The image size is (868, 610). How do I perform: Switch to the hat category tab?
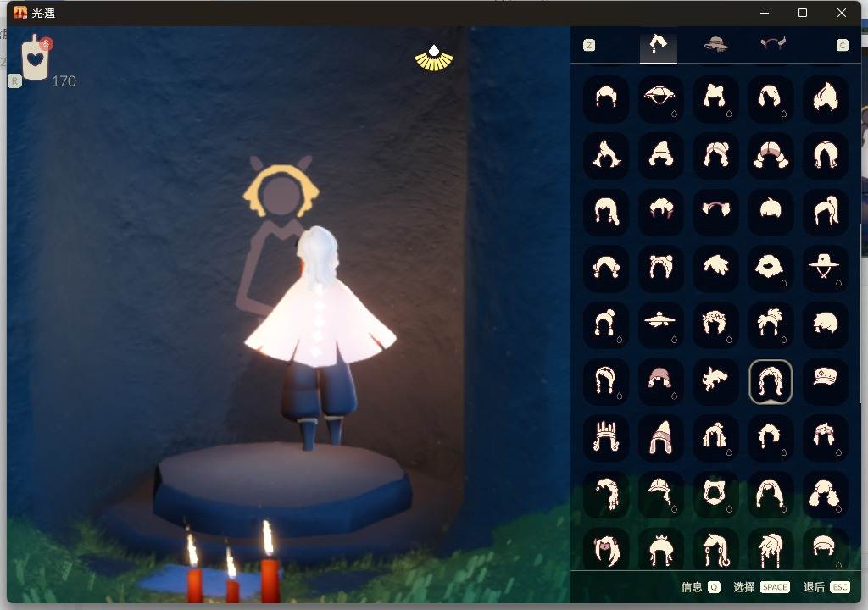716,45
